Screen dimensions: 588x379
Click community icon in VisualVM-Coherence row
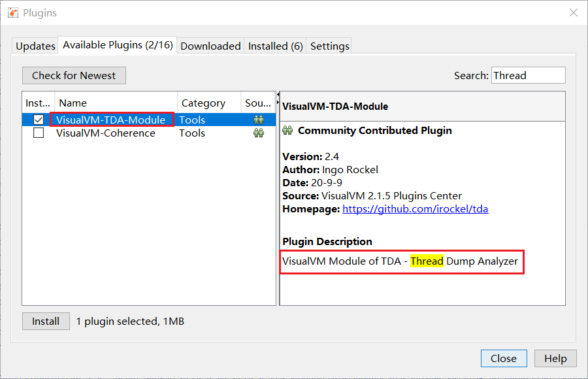pos(258,133)
